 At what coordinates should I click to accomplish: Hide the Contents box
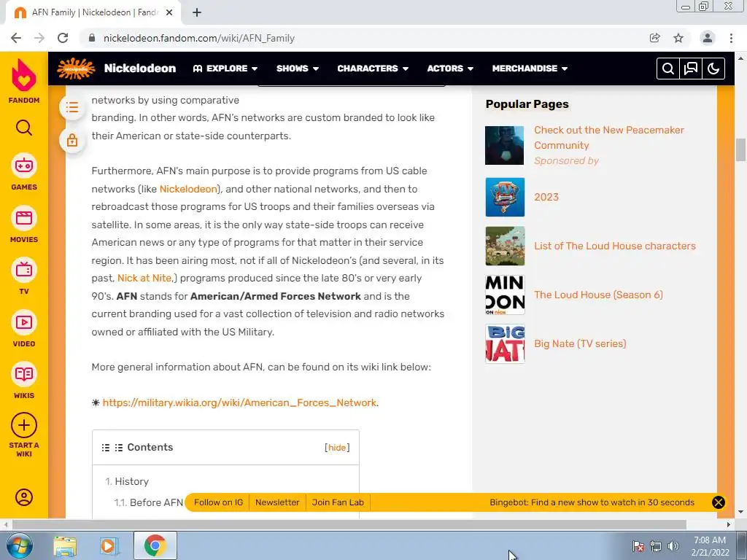click(337, 448)
